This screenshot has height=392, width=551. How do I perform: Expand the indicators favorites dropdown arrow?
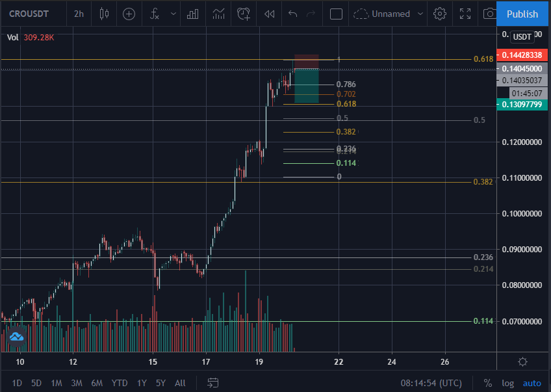tap(173, 14)
